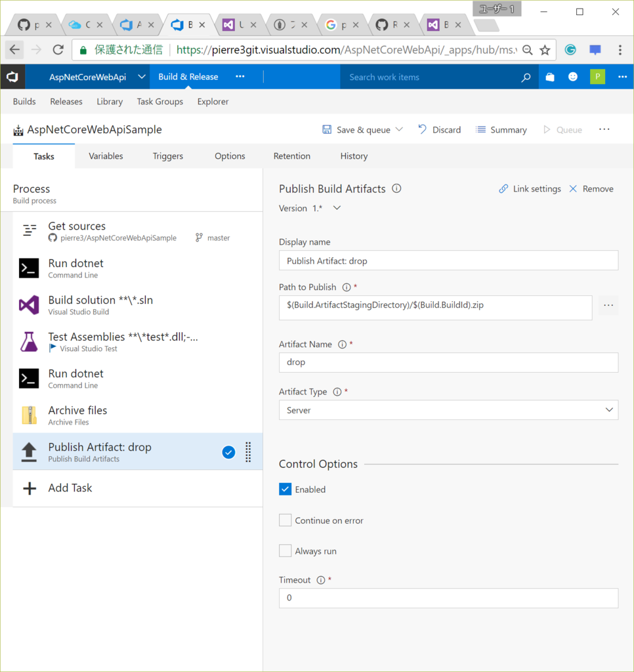
Task: Click the Visual Studio icon of Build solution task
Action: (29, 305)
